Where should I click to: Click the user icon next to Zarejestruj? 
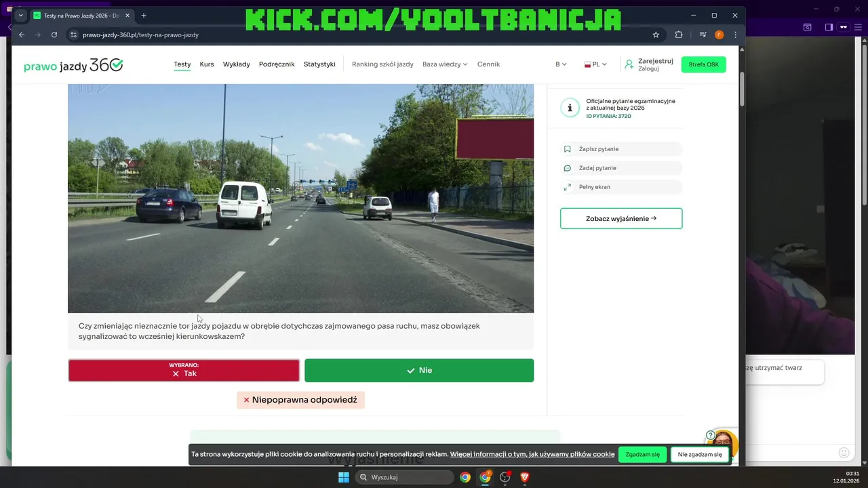pyautogui.click(x=629, y=64)
